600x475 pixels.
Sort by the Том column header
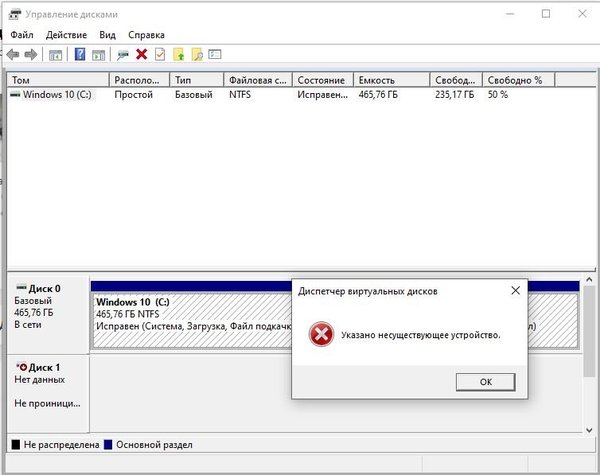(x=58, y=80)
